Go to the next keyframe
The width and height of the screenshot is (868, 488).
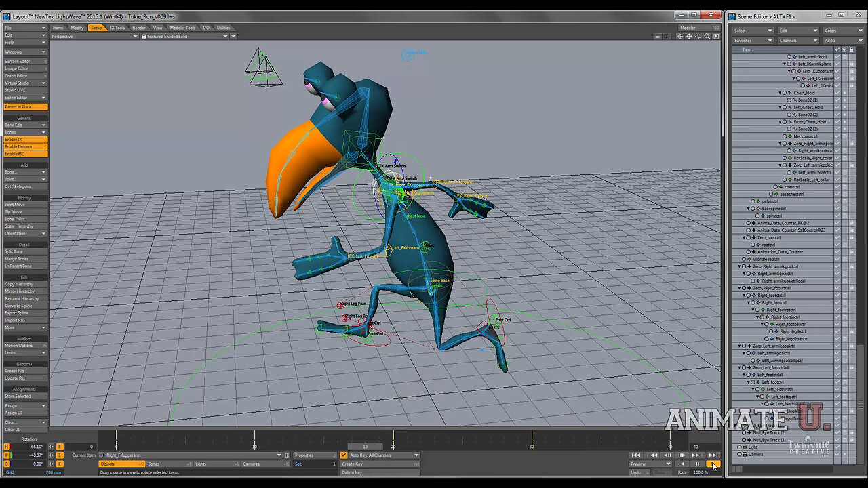(x=697, y=455)
